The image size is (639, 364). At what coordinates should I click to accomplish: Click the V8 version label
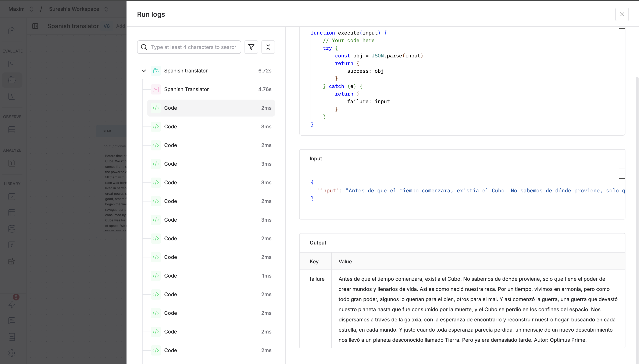(x=107, y=26)
